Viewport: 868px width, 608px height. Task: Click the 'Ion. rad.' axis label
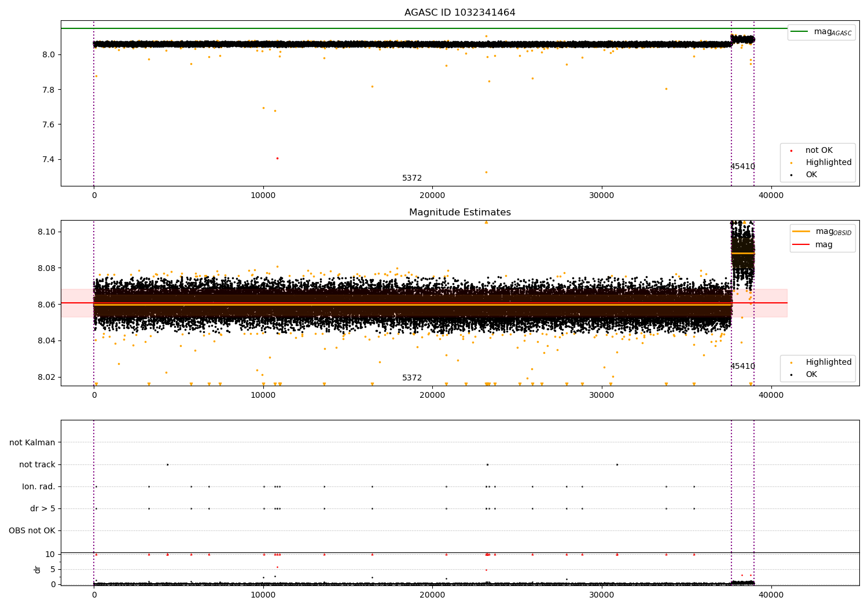point(39,486)
